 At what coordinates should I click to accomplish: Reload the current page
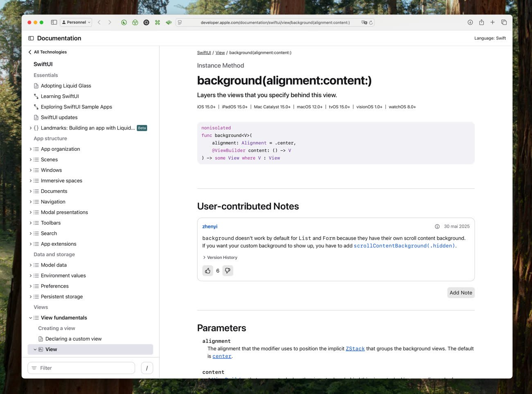371,22
